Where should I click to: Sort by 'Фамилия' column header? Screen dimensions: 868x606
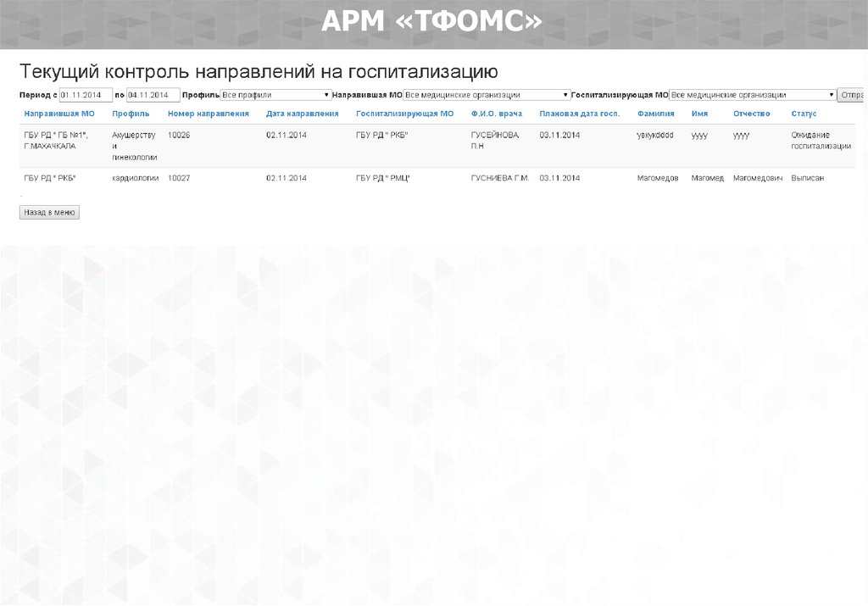(655, 114)
